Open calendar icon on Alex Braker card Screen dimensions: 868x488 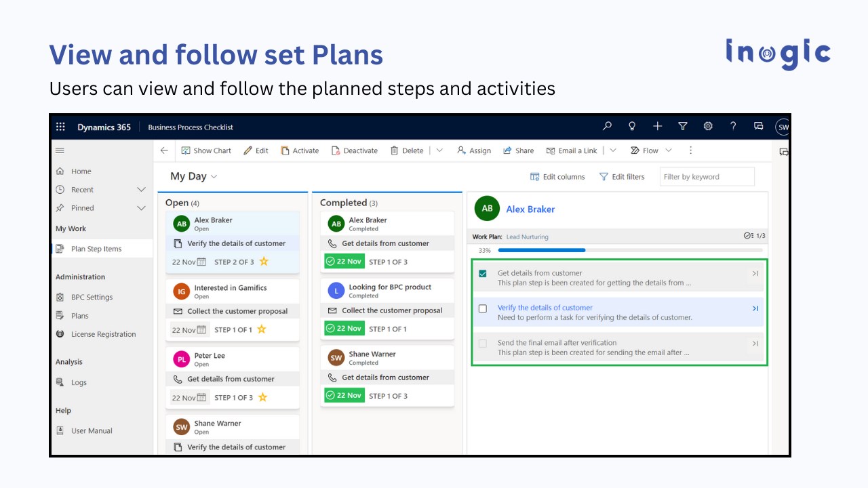201,262
